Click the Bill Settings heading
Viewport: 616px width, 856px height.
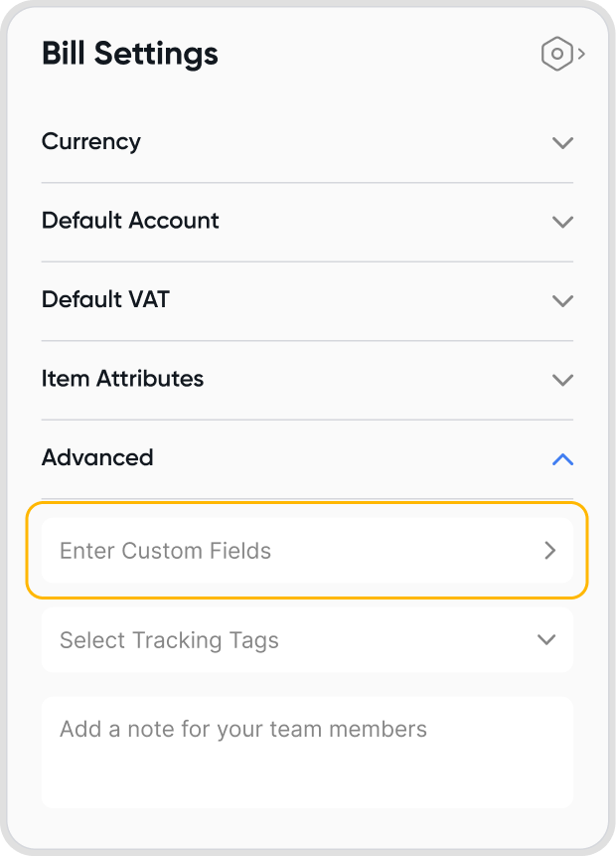[130, 54]
